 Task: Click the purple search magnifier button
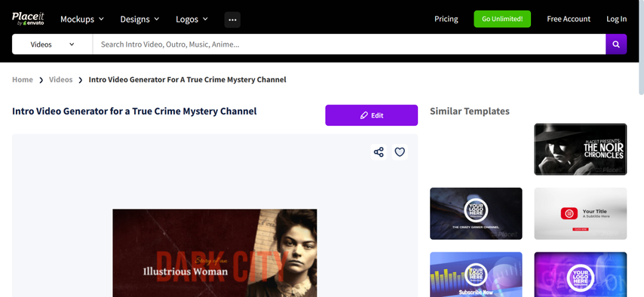pyautogui.click(x=616, y=44)
